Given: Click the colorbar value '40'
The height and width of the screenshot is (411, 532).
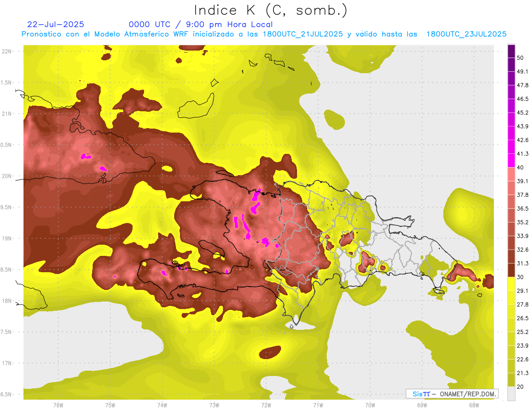Looking at the screenshot, I should pyautogui.click(x=520, y=168).
